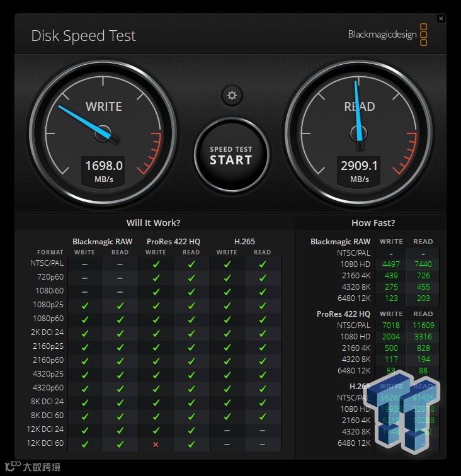The width and height of the screenshot is (461, 476).
Task: Click the Blackmagicdesign logo
Action: click(x=387, y=35)
